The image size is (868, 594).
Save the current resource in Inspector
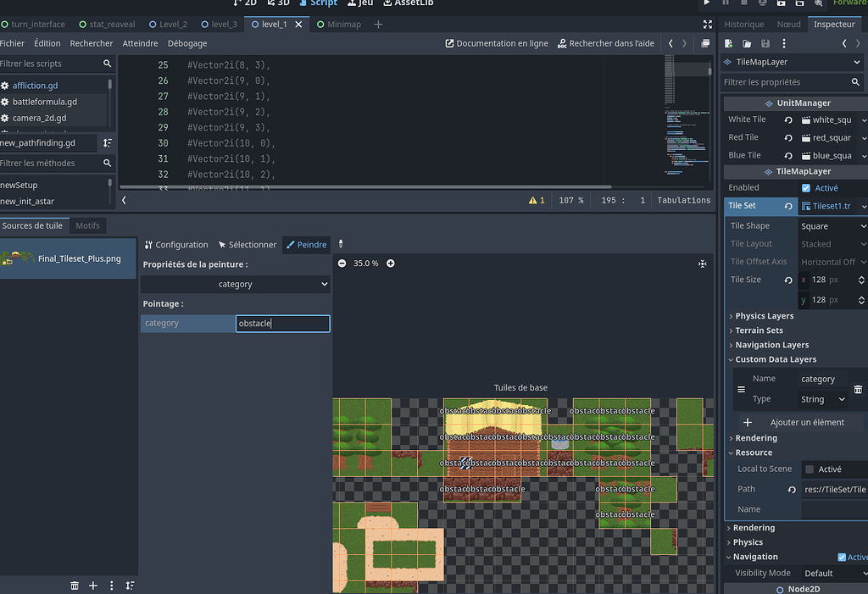click(765, 43)
